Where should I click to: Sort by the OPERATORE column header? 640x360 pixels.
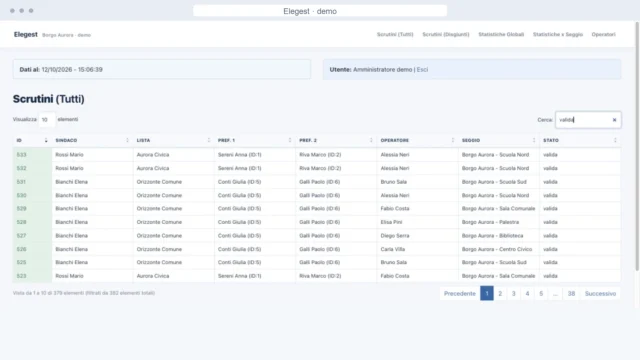coord(418,140)
